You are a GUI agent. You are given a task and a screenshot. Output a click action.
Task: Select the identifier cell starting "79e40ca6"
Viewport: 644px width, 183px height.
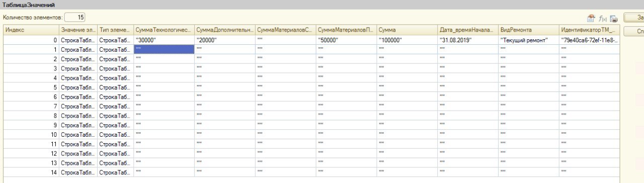click(x=590, y=40)
